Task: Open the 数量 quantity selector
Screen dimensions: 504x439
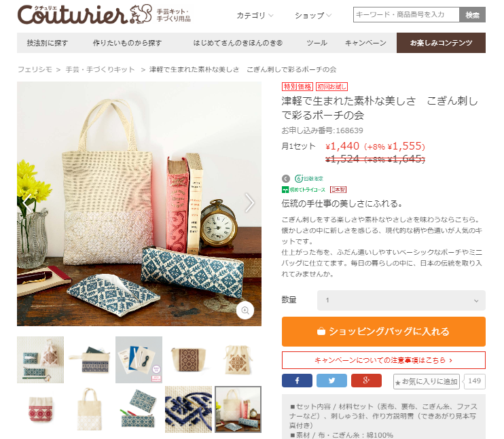Action: pos(401,300)
